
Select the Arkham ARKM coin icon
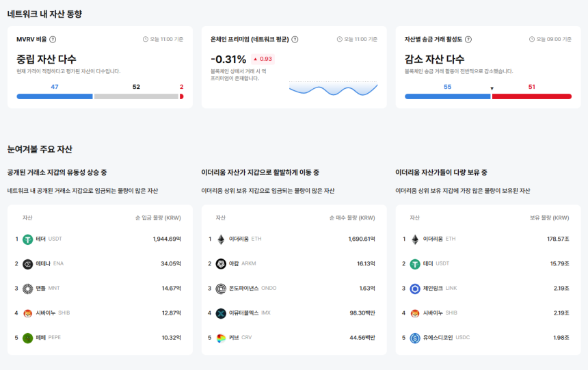(x=221, y=264)
